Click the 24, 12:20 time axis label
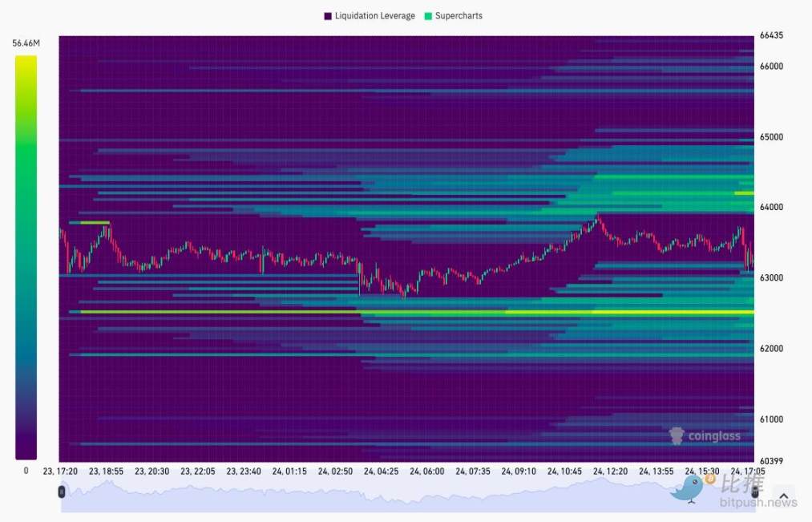The image size is (812, 522). (x=609, y=471)
